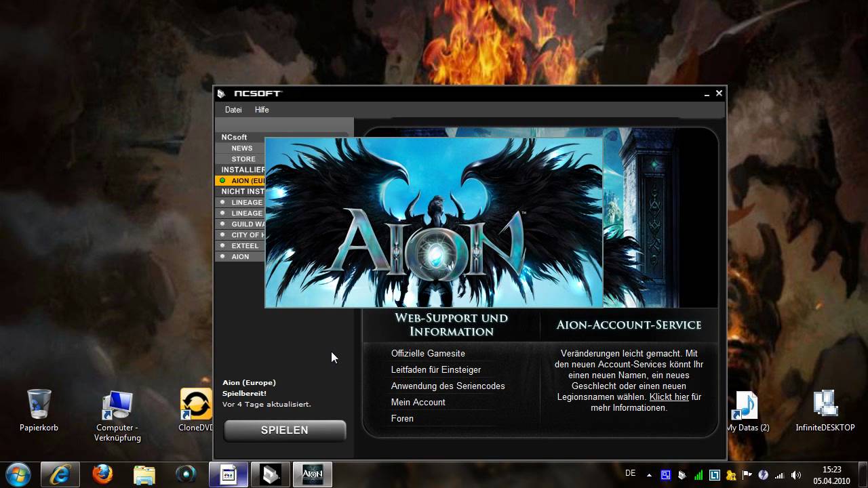
Task: Click the blue square tray icon
Action: [x=666, y=475]
